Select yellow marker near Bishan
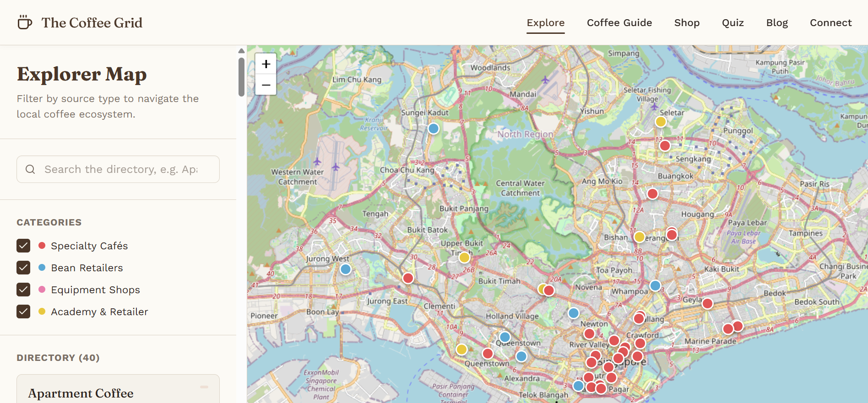The width and height of the screenshot is (868, 403). click(639, 237)
